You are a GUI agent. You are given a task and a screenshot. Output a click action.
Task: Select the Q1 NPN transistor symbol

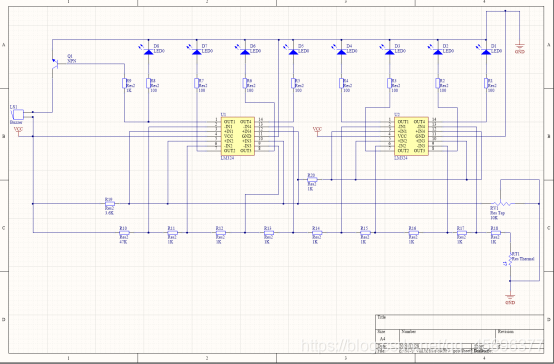[55, 64]
